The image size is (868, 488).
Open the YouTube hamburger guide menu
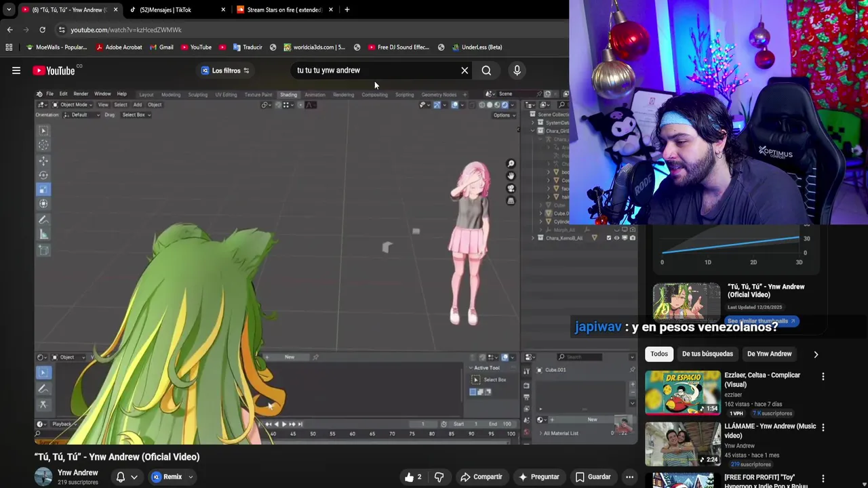pyautogui.click(x=16, y=70)
